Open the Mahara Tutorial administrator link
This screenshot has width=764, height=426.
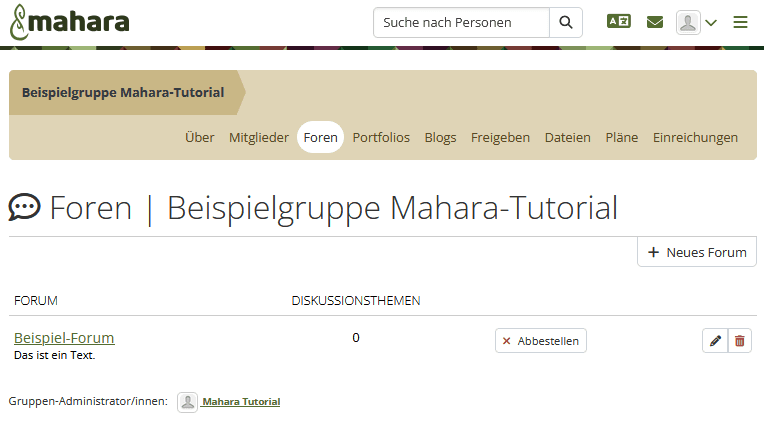(x=241, y=402)
